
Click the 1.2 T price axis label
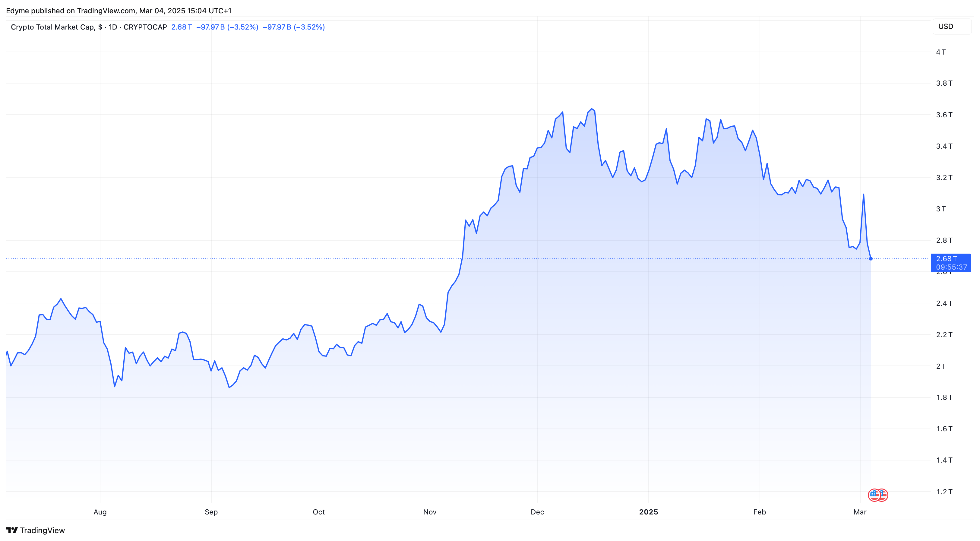click(944, 492)
